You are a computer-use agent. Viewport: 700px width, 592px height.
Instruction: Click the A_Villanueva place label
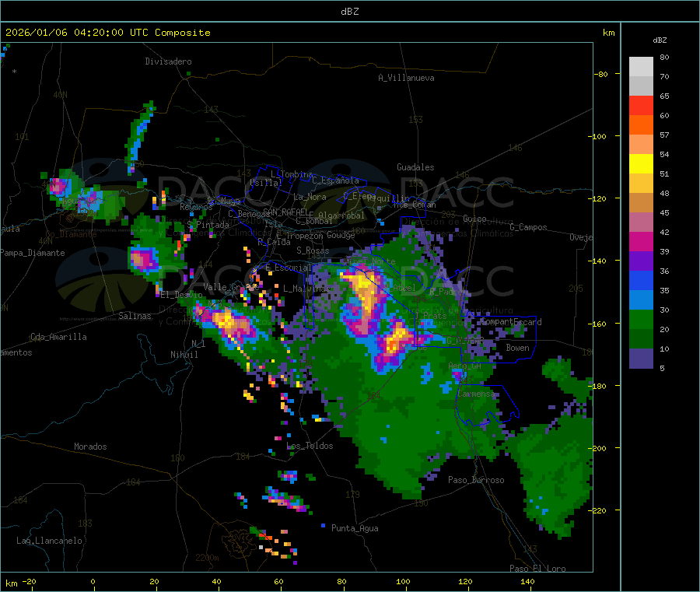tap(406, 78)
